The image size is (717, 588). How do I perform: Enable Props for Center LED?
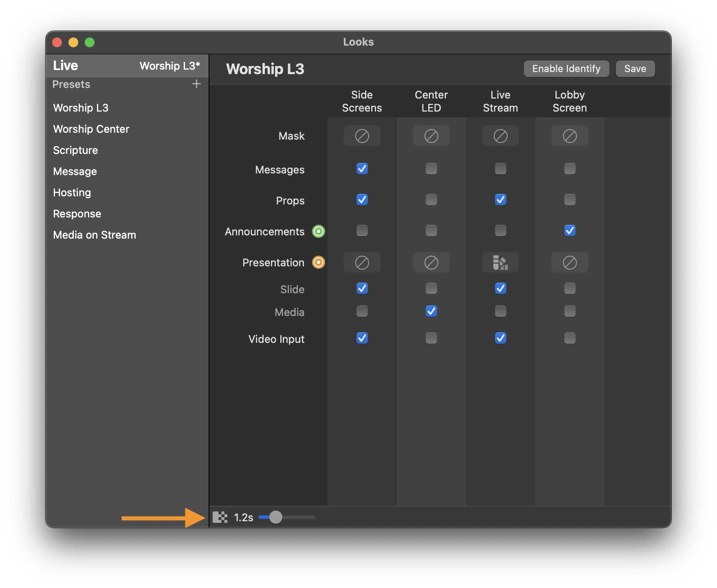pyautogui.click(x=431, y=200)
